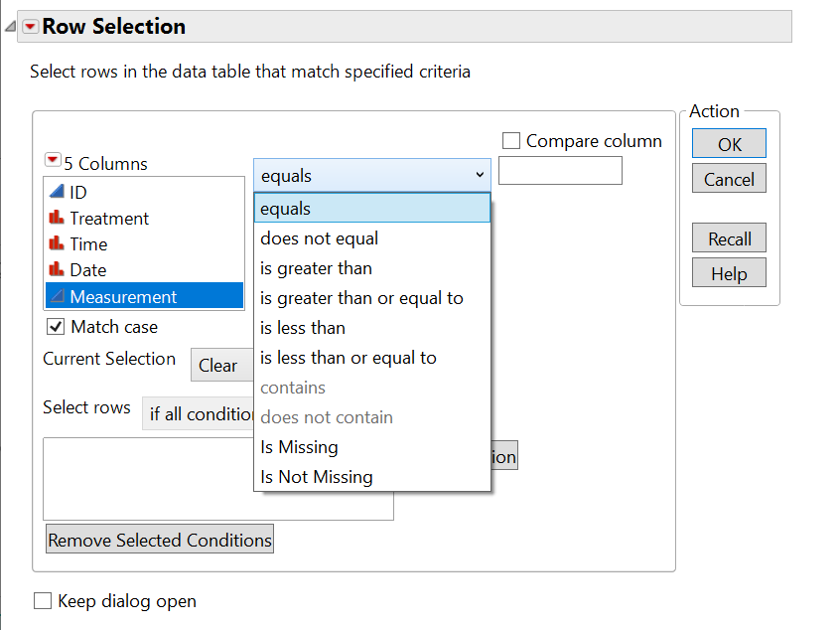Open the red triangle menu beside 5 Columns
The height and width of the screenshot is (630, 840).
tap(53, 159)
